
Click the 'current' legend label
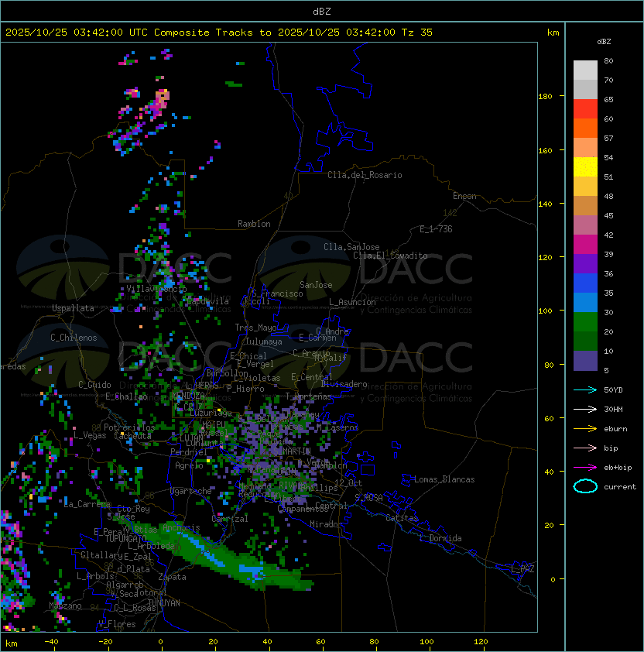click(620, 487)
